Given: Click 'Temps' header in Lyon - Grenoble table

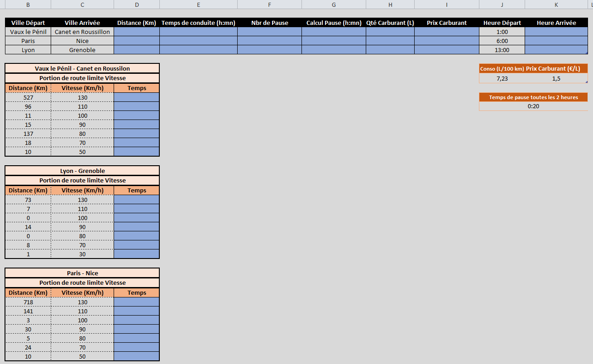Looking at the screenshot, I should (x=137, y=190).
